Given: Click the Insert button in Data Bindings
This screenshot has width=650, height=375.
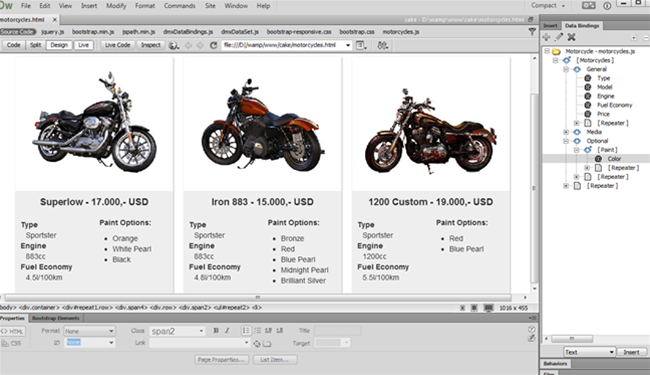Looking at the screenshot, I should point(631,352).
